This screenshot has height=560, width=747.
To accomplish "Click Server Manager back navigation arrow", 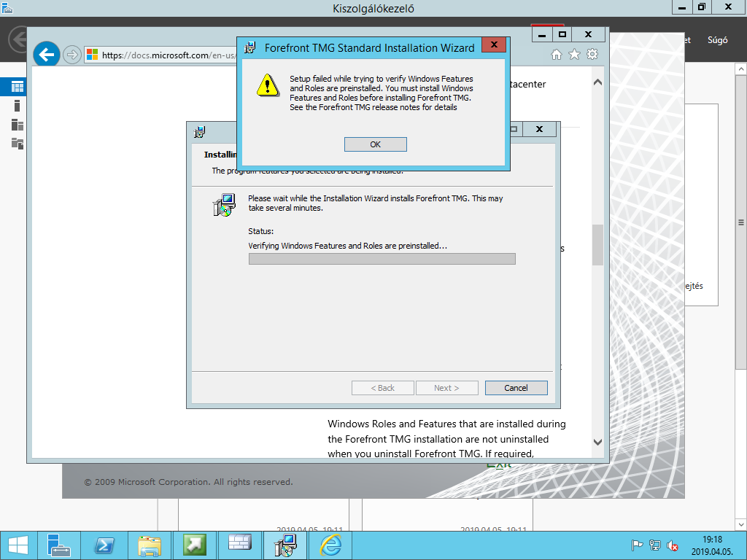I will point(18,39).
